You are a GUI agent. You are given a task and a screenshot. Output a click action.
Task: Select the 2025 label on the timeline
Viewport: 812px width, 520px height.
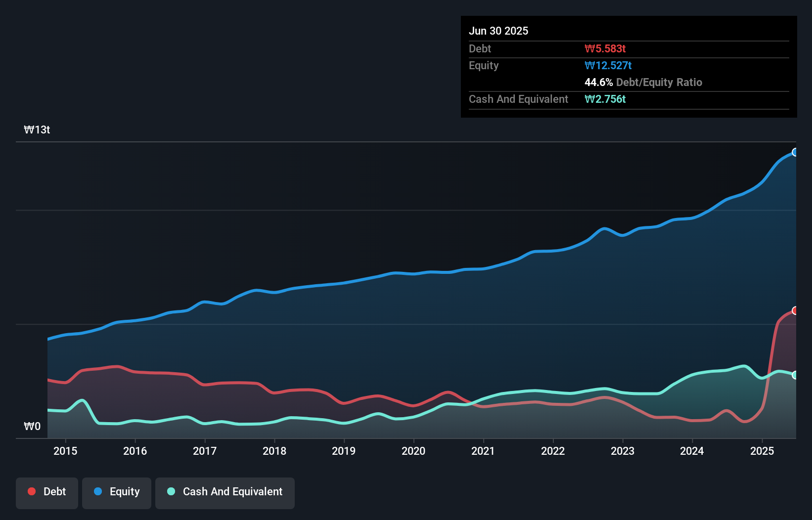tap(762, 451)
